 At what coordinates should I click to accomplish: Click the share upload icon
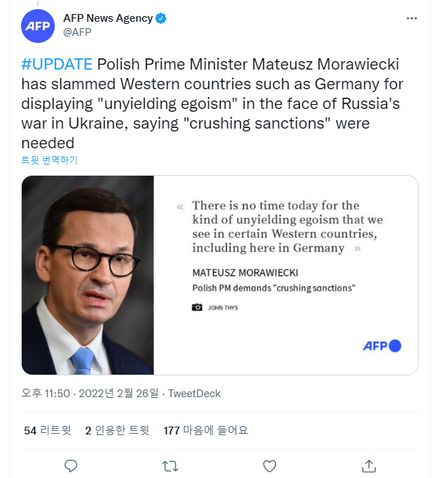[369, 465]
